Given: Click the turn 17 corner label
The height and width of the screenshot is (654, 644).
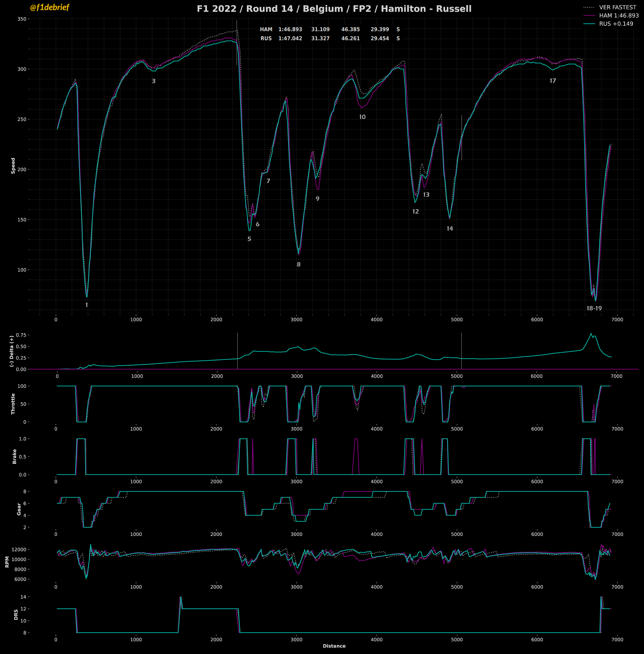Looking at the screenshot, I should tap(553, 81).
